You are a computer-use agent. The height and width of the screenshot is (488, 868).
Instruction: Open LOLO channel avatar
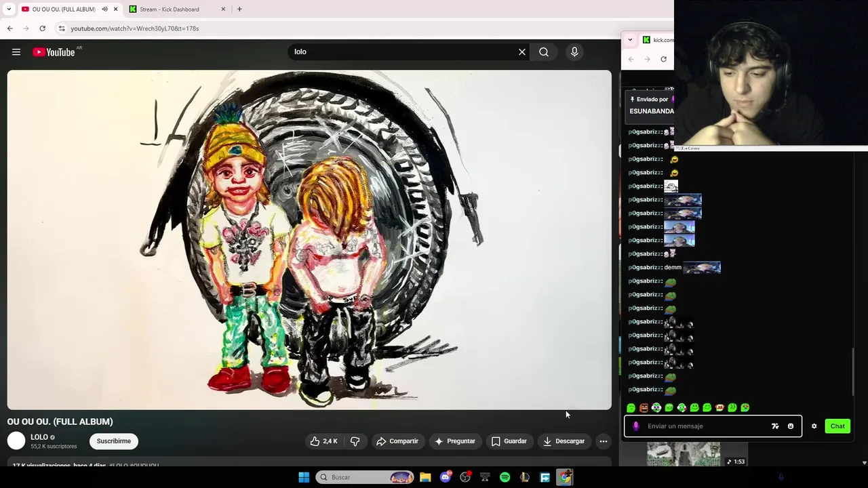pos(16,441)
